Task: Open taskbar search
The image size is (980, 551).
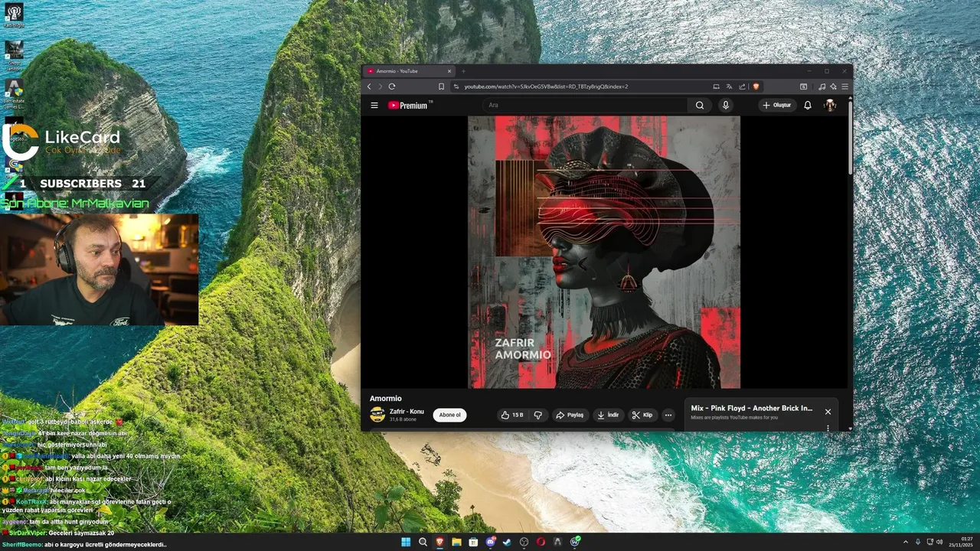Action: (423, 542)
